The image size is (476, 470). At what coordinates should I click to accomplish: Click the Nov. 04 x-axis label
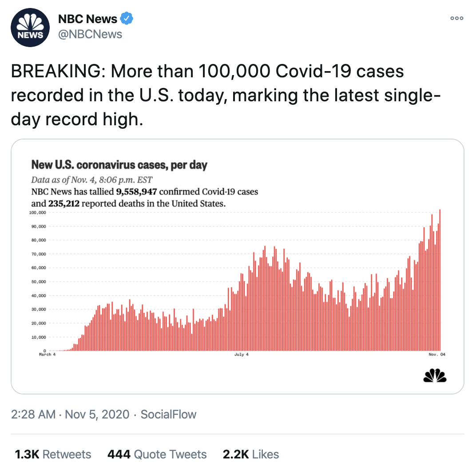(436, 354)
